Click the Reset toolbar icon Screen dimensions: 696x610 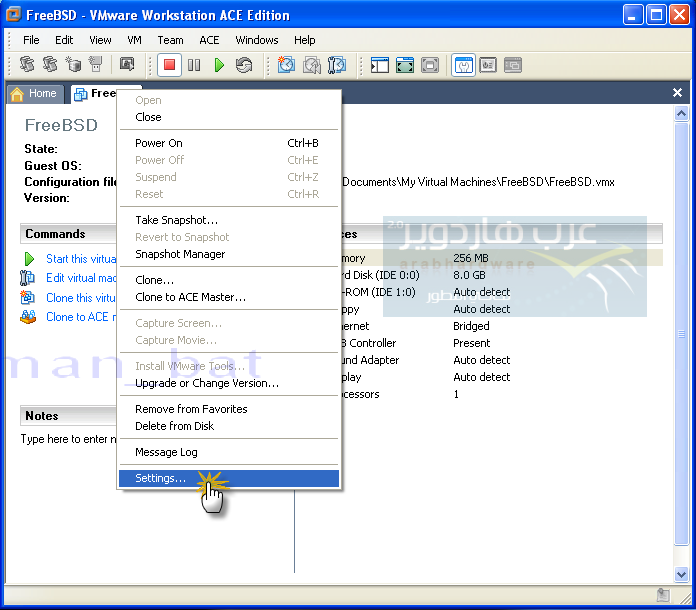tap(244, 65)
